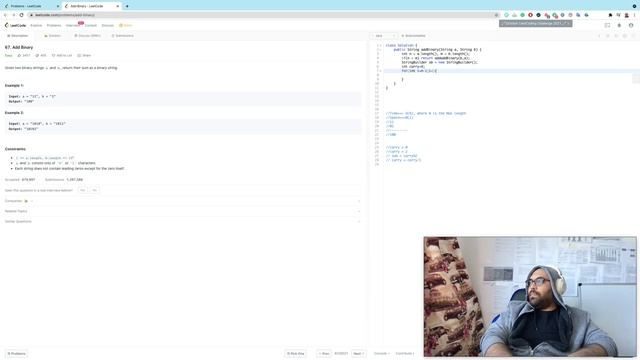640x360 pixels.
Task: Click the LeetCode logo in the navbar
Action: (16, 25)
